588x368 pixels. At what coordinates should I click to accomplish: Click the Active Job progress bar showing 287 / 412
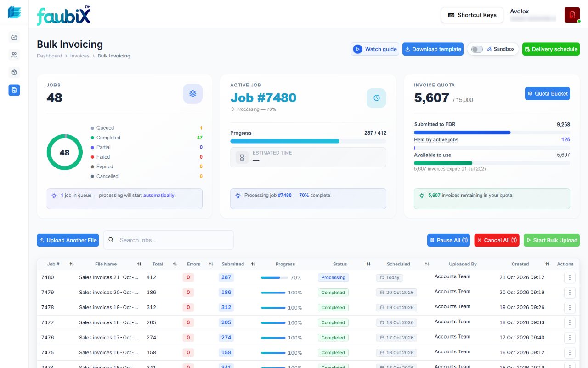coord(308,141)
